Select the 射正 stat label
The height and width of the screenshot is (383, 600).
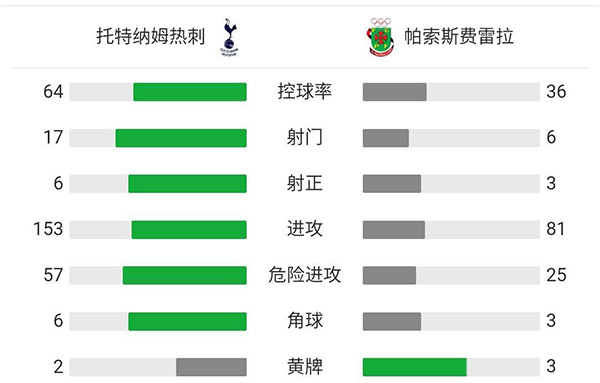click(305, 183)
